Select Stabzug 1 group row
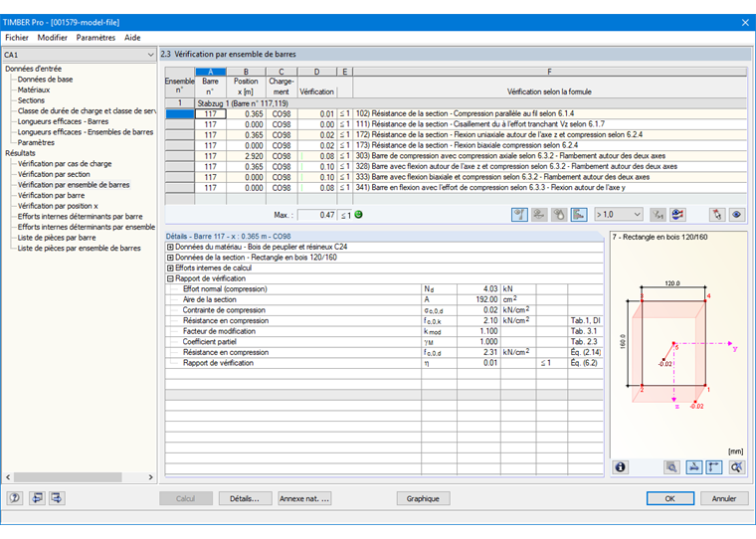 [457, 103]
